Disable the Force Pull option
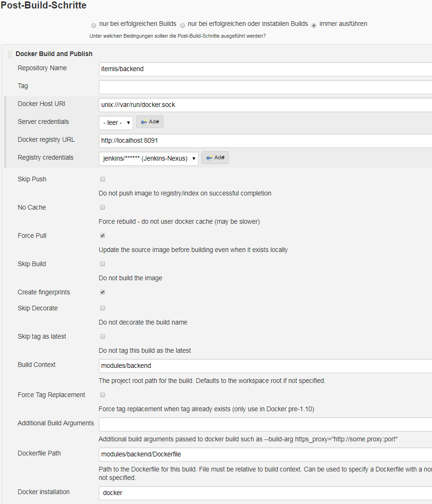The width and height of the screenshot is (432, 504). (102, 236)
